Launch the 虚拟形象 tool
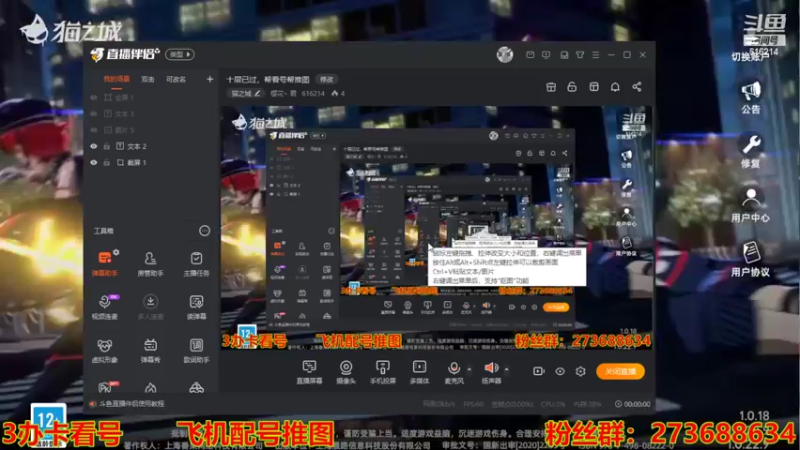The height and width of the screenshot is (450, 800). click(x=105, y=350)
